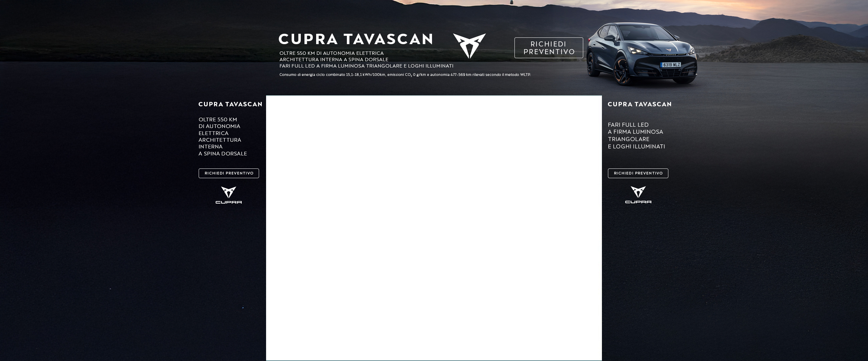Viewport: 868px width, 361px height.
Task: Click the Cupra logo in left sidebar
Action: [228, 195]
